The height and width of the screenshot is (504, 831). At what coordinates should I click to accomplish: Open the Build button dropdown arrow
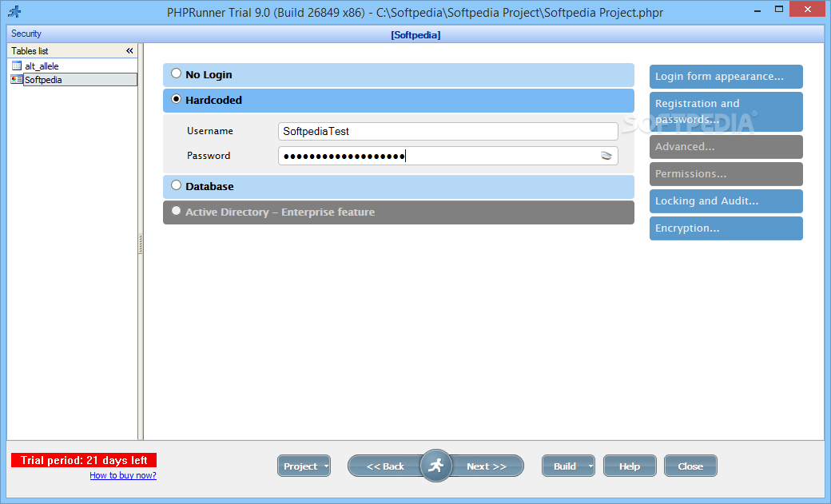pos(590,466)
